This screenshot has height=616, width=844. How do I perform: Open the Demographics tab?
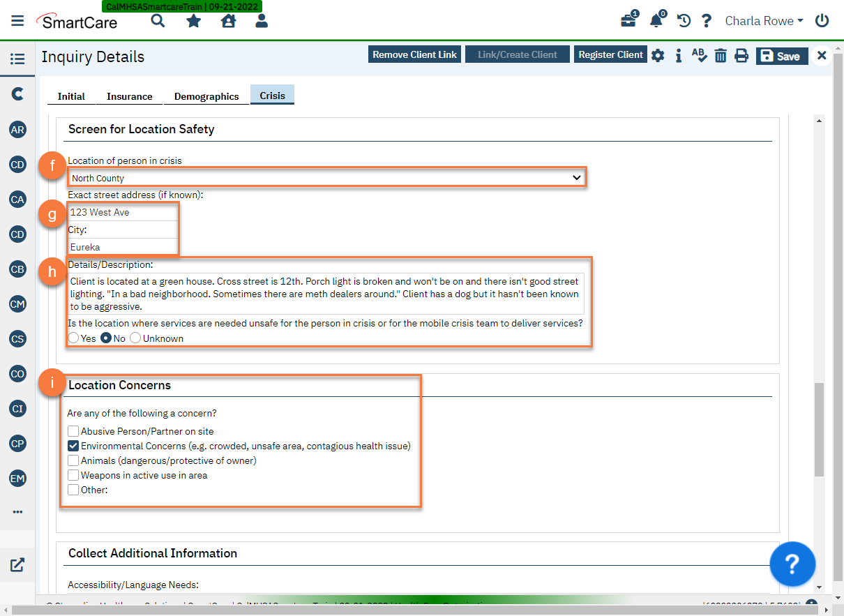206,96
